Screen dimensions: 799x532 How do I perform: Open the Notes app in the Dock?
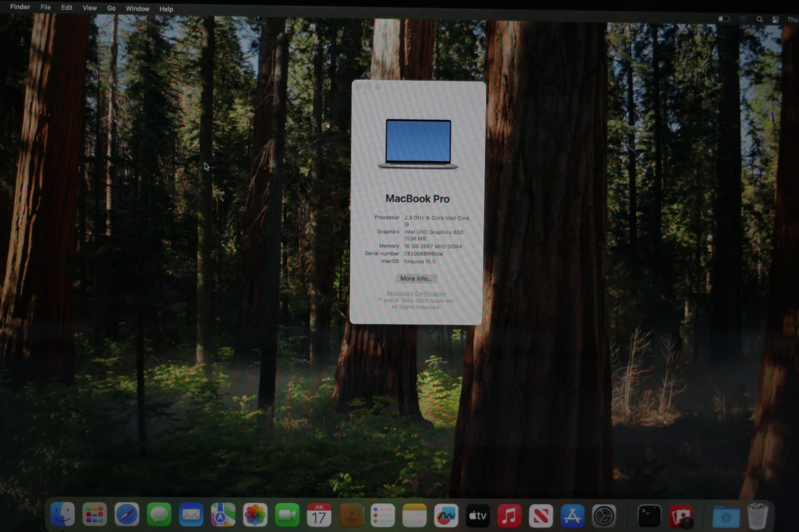(x=414, y=515)
